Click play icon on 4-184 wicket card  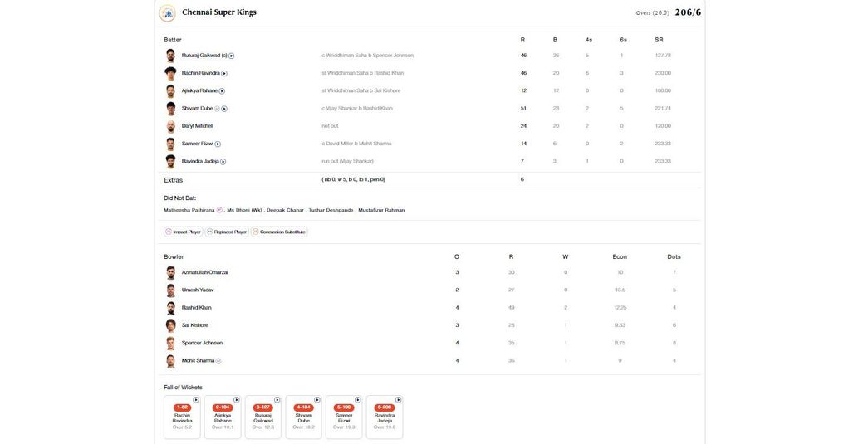click(317, 400)
